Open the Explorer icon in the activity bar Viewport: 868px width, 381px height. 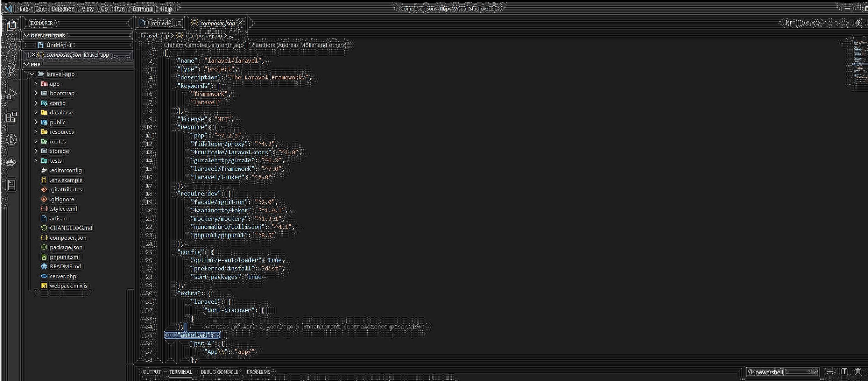pos(12,25)
